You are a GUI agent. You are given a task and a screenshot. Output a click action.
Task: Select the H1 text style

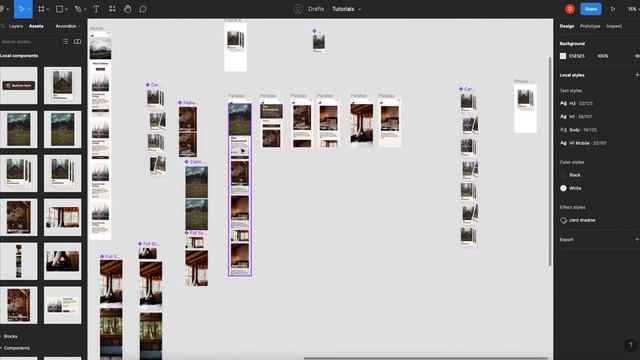pyautogui.click(x=576, y=117)
